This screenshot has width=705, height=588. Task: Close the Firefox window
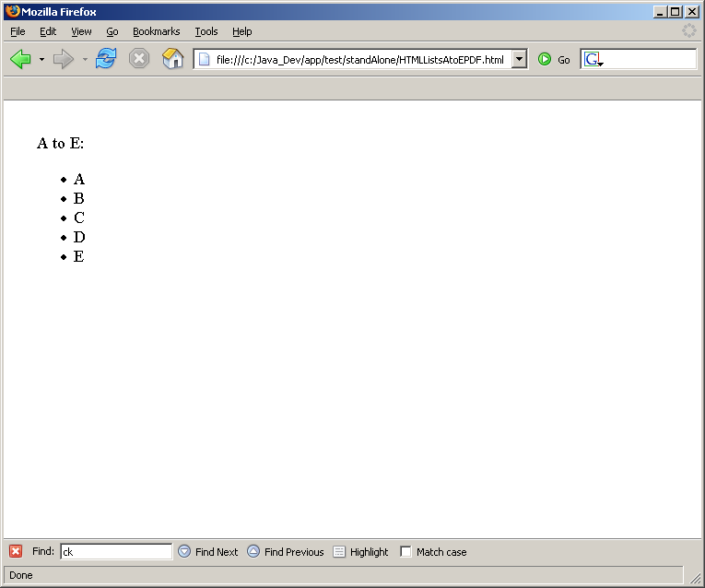[x=691, y=12]
